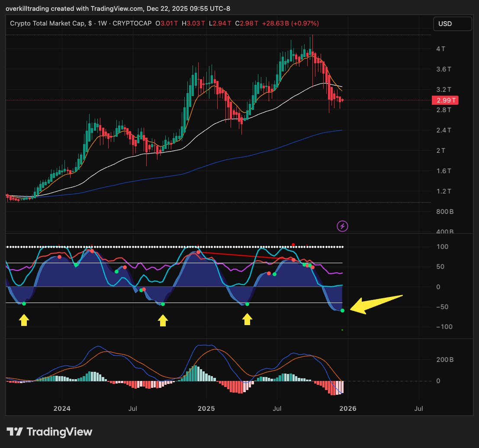Click the 2.4 T price axis label
Screen dimensions: 479x448
(x=444, y=130)
